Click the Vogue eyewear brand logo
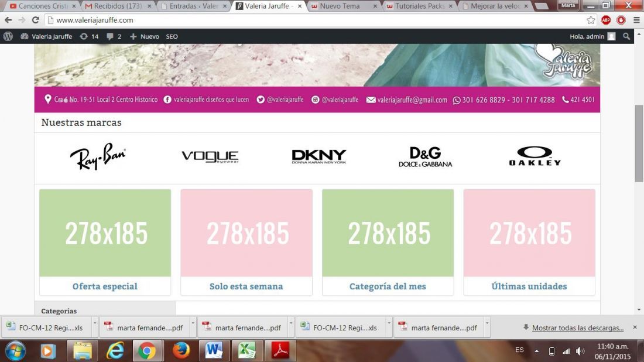The height and width of the screenshot is (362, 644). (x=210, y=156)
